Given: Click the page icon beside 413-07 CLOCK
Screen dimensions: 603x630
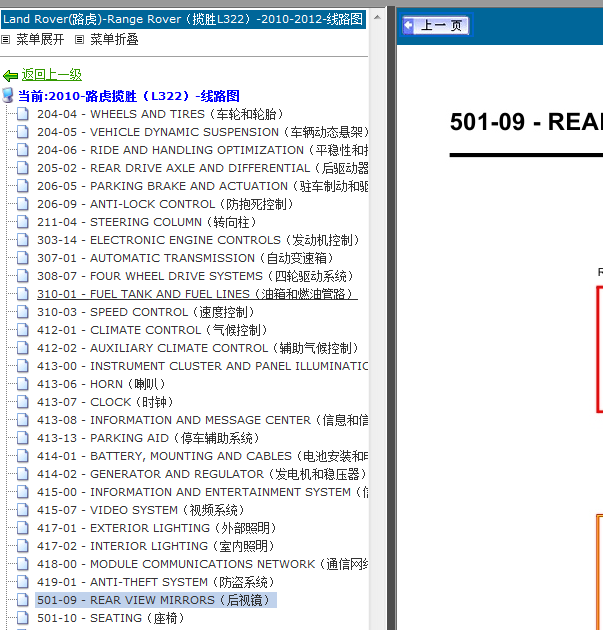Looking at the screenshot, I should point(23,402).
